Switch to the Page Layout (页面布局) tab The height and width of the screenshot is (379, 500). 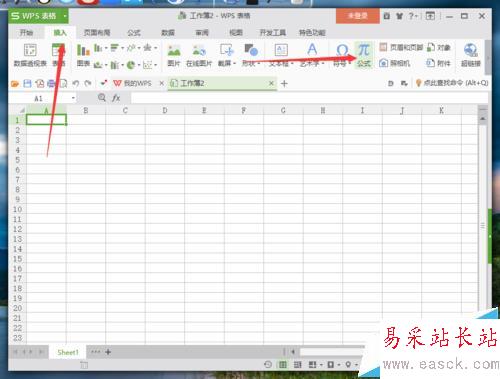coord(97,33)
